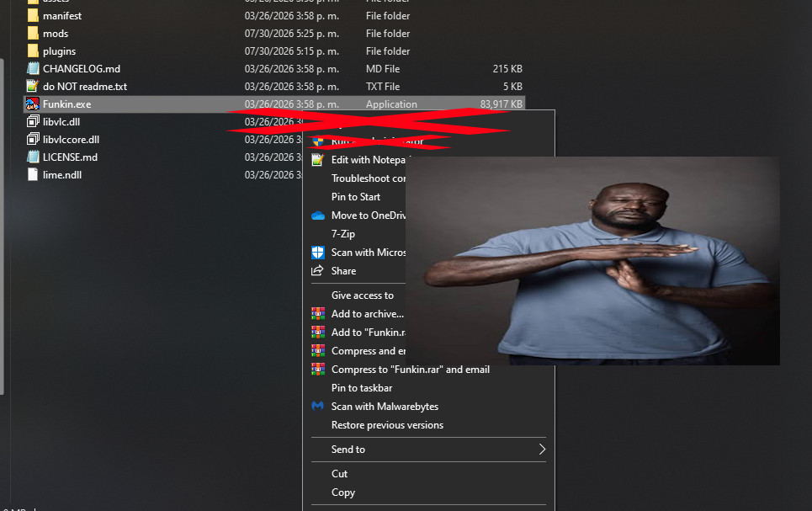This screenshot has height=511, width=812.
Task: Click the left pane vertical scrollbar
Action: 2,226
